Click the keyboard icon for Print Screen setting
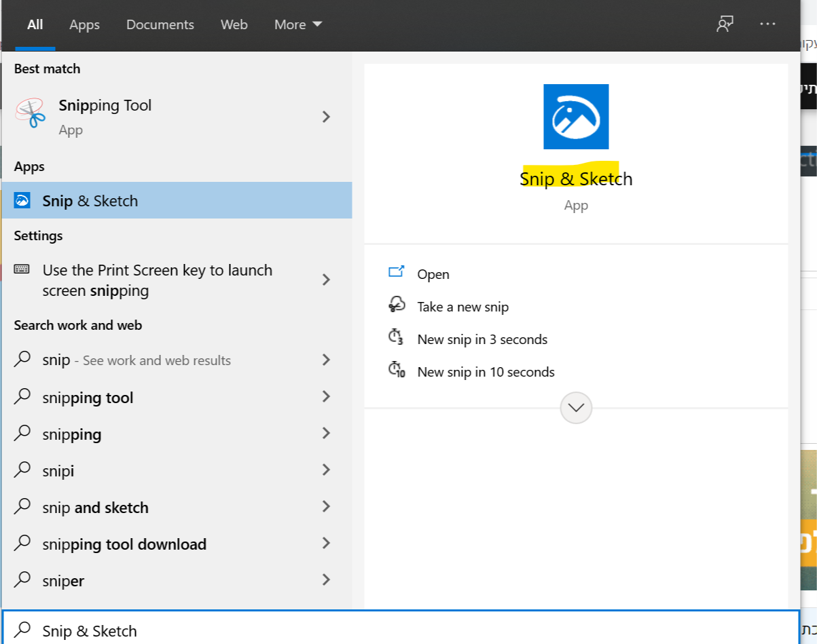This screenshot has width=817, height=644. (22, 270)
